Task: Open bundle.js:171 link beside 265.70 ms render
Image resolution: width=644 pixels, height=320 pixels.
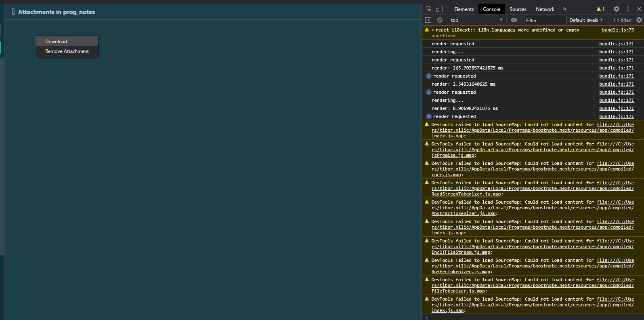Action: coord(617,68)
